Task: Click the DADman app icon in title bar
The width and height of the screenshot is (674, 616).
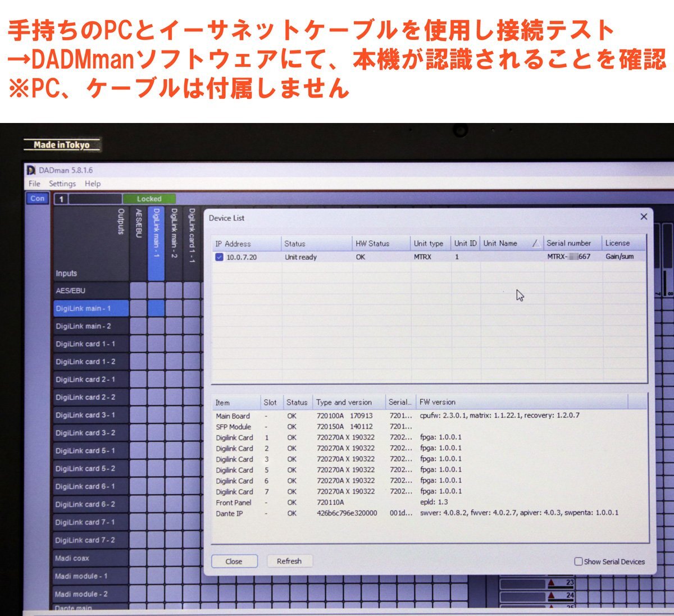Action: click(x=31, y=170)
